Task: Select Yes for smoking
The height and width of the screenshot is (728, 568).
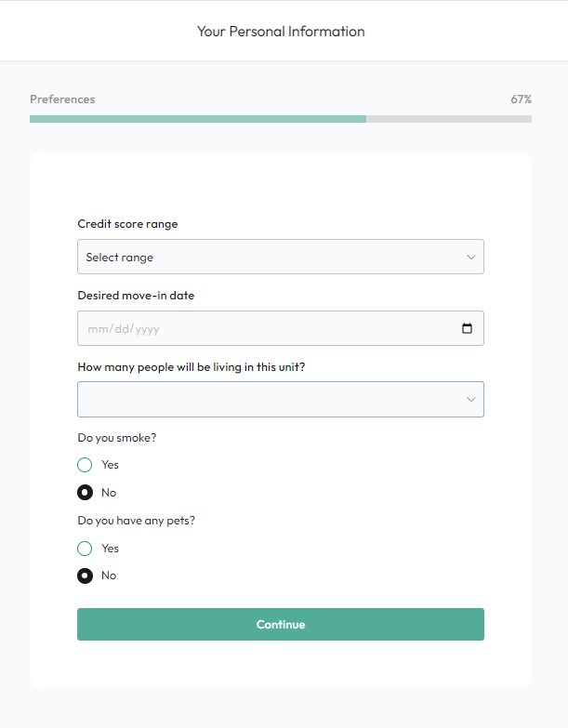Action: 85,465
